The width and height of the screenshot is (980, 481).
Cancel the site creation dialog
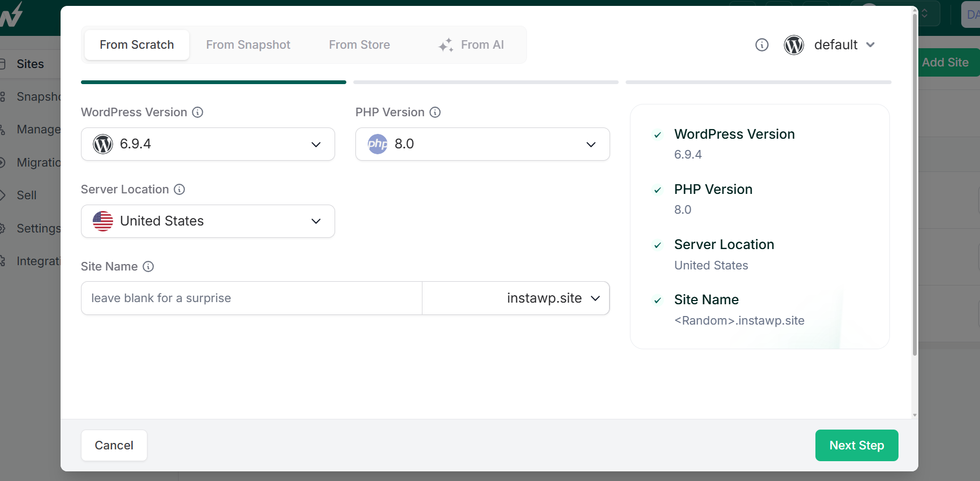click(114, 445)
